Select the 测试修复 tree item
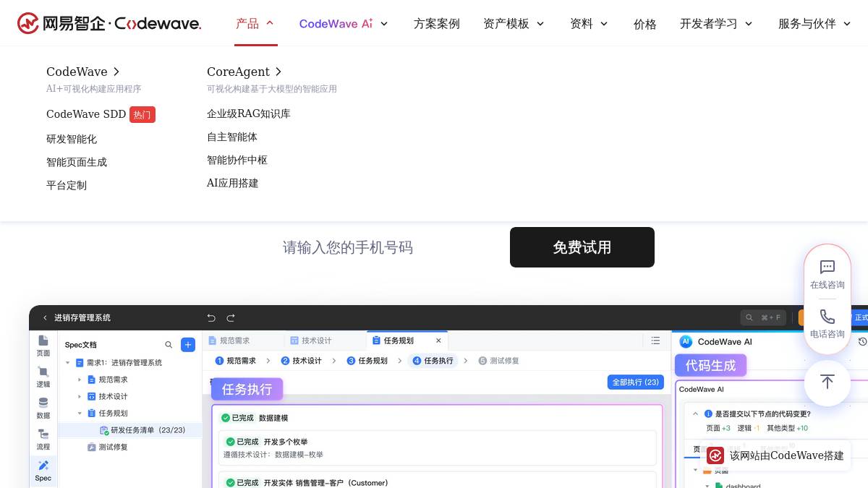This screenshot has height=488, width=868. (107, 447)
